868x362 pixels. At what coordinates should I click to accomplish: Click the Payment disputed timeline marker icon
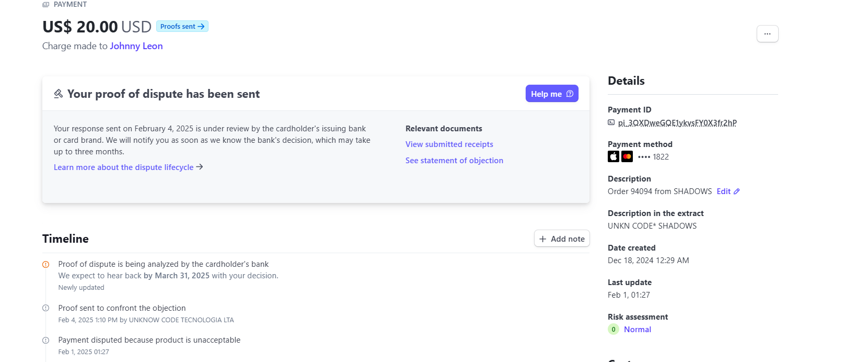(45, 340)
